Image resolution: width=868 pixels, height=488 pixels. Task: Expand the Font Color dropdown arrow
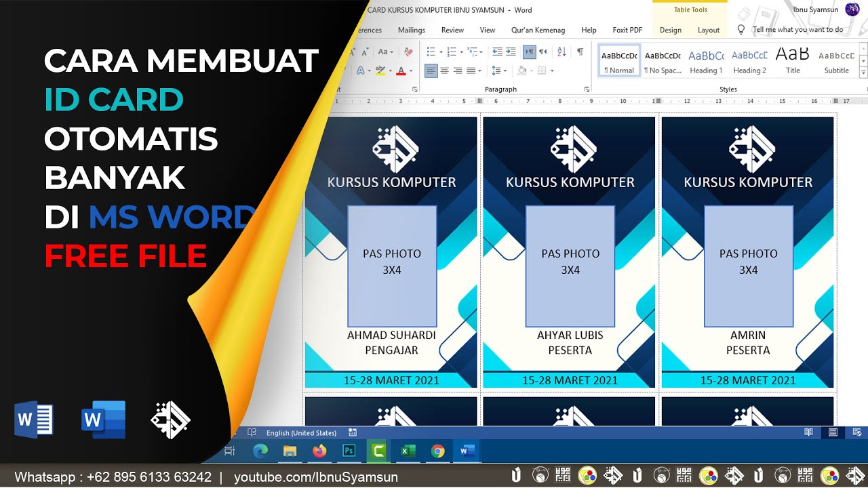[412, 70]
